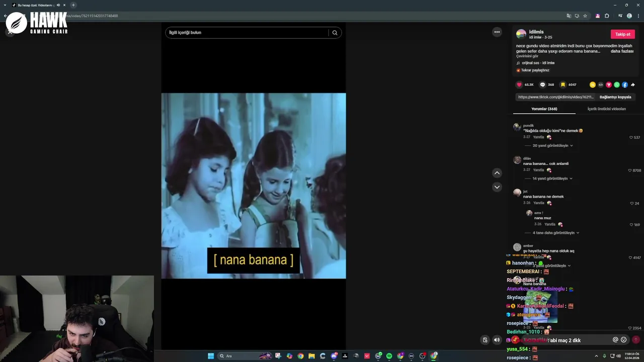Expand '14 yanıt görüntüleyin' replies
This screenshot has height=362, width=644.
552,178
